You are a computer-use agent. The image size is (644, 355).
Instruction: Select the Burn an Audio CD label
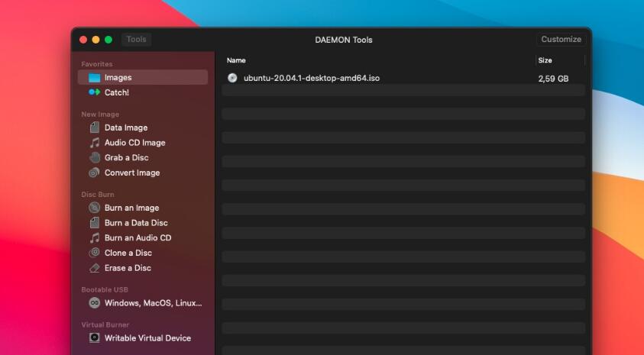(x=138, y=237)
